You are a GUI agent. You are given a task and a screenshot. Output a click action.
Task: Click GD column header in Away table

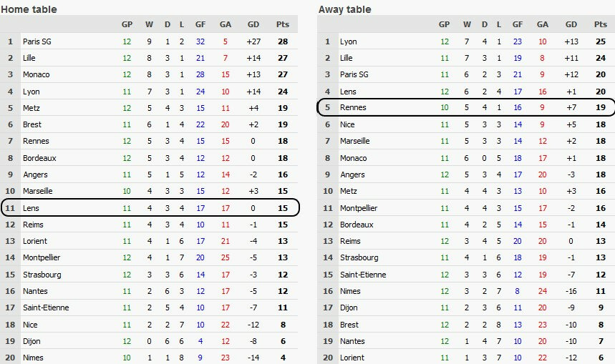[x=571, y=24]
